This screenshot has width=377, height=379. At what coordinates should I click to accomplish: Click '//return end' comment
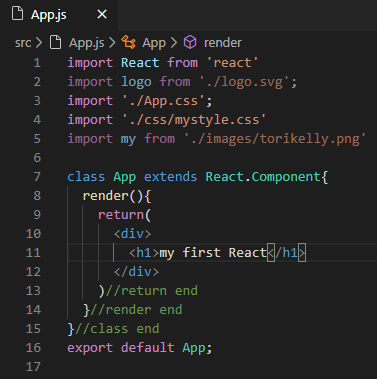point(152,291)
